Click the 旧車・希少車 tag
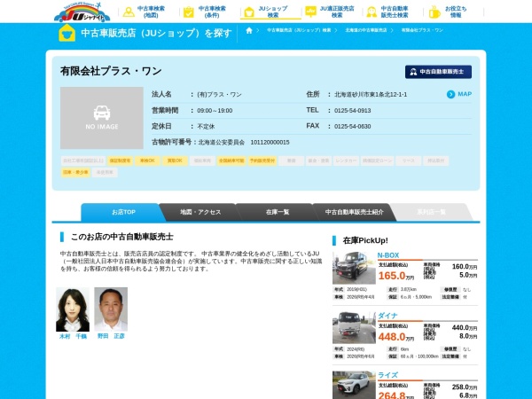This screenshot has width=532, height=399. 75,172
